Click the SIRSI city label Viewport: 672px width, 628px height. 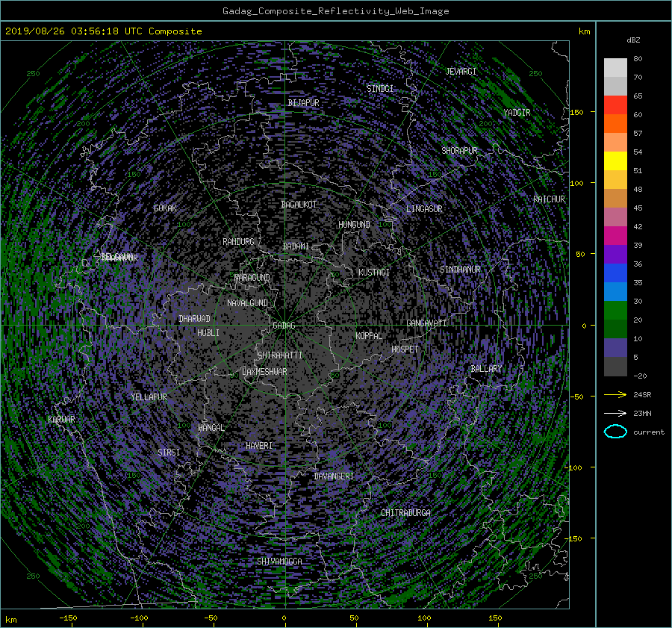(x=169, y=453)
